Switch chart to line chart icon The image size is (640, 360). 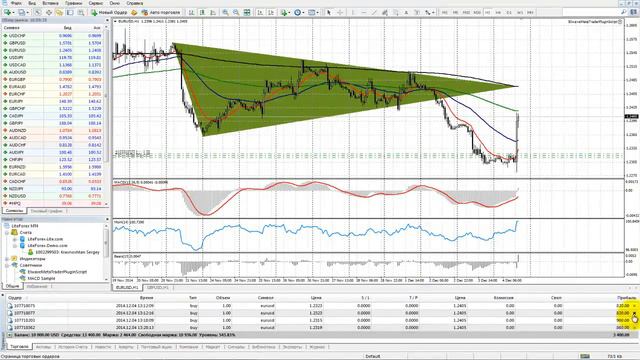point(213,13)
